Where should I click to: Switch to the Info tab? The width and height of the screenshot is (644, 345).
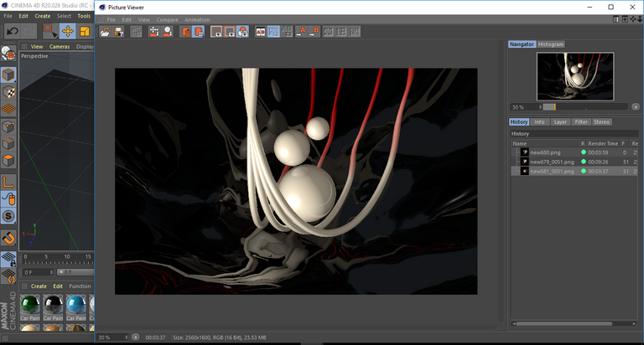[539, 121]
